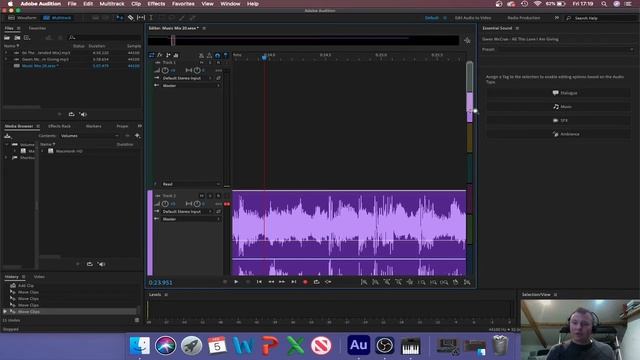Viewport: 640px width, 360px height.
Task: Open Contents Volumes dropdown in Media Browser
Action: (90, 136)
